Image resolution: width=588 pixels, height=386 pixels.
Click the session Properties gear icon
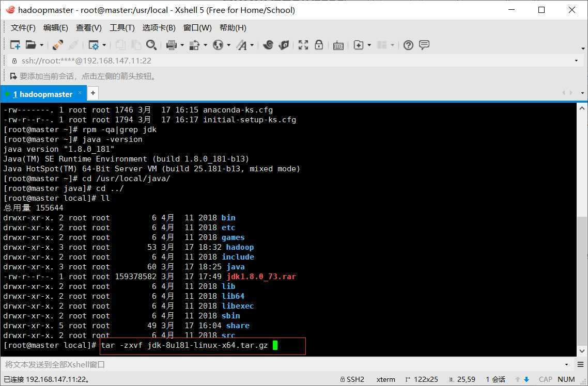94,45
